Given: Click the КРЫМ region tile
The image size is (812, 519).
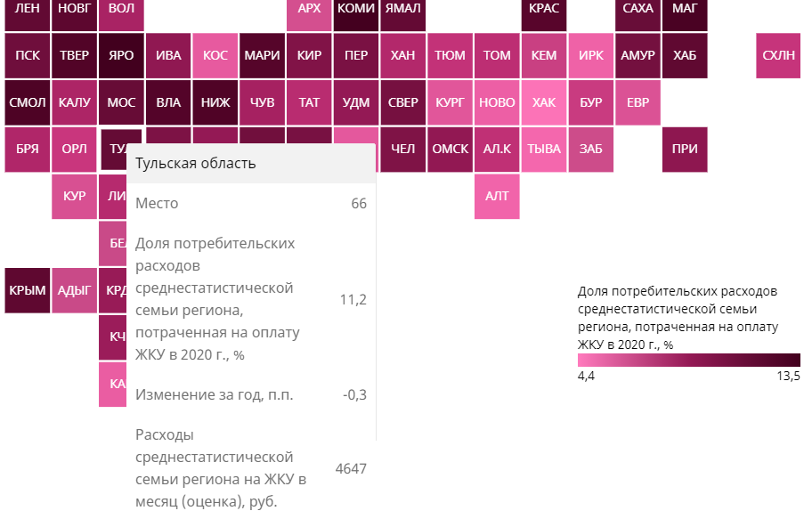Looking at the screenshot, I should click(x=28, y=290).
